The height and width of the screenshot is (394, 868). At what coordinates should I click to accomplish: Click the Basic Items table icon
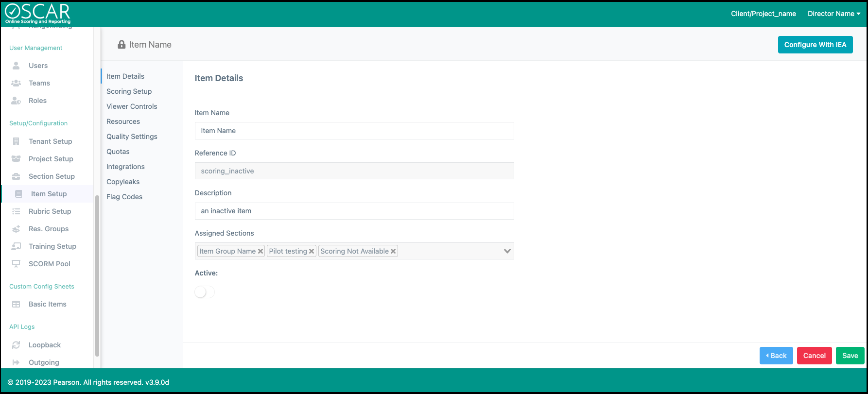16,304
